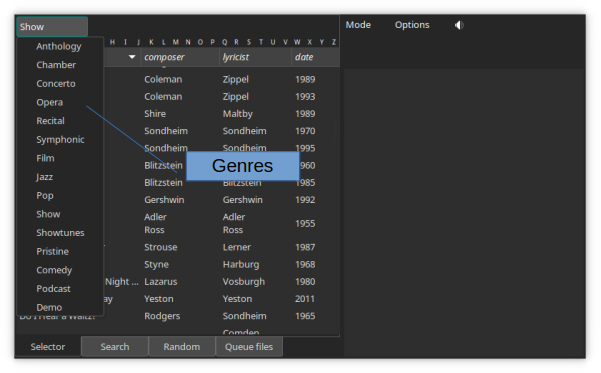Open the Mode menu
The height and width of the screenshot is (373, 601).
pos(358,25)
